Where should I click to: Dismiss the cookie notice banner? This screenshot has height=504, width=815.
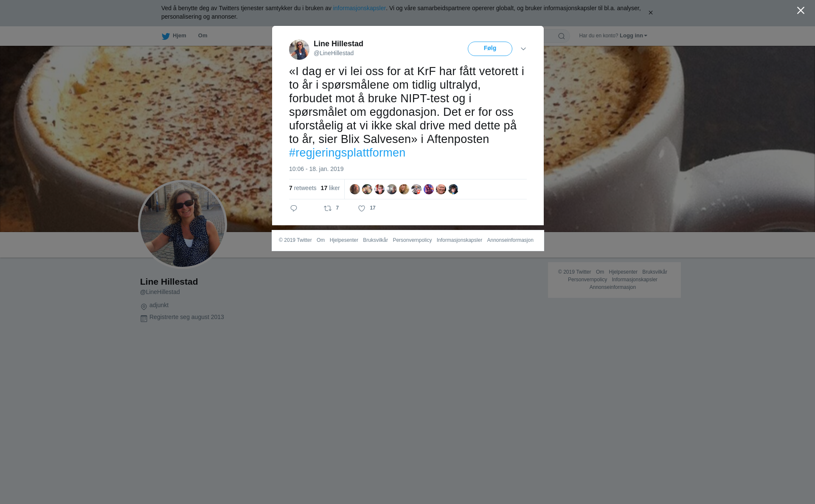(650, 13)
